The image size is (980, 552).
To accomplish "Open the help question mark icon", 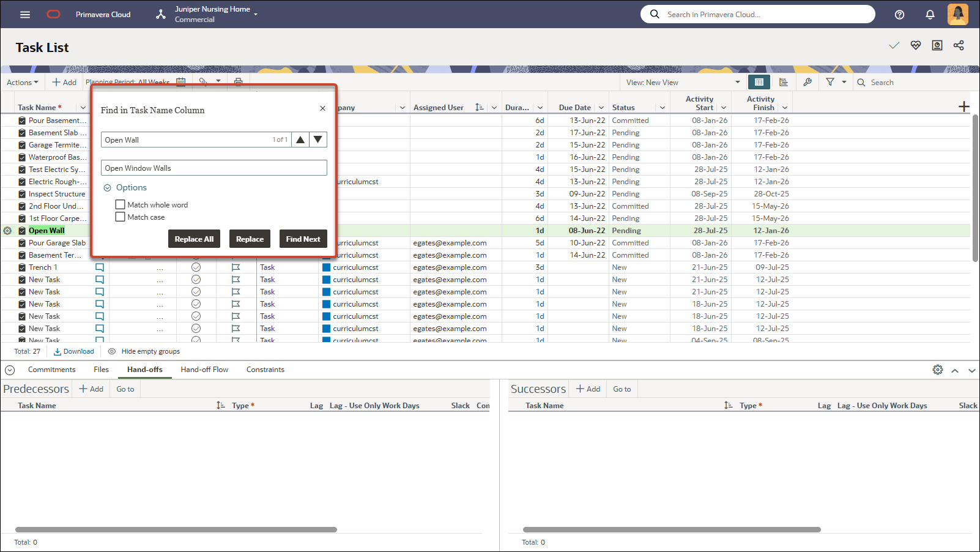I will (x=899, y=15).
